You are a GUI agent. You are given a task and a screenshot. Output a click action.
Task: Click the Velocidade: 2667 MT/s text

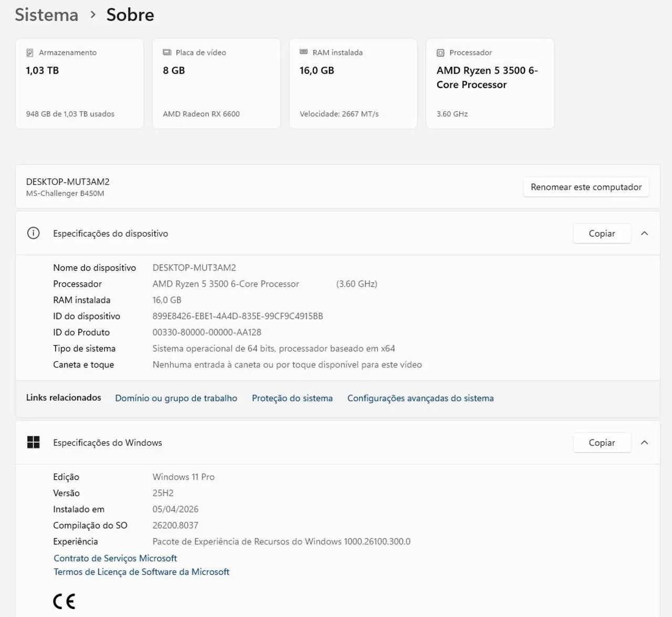point(339,114)
